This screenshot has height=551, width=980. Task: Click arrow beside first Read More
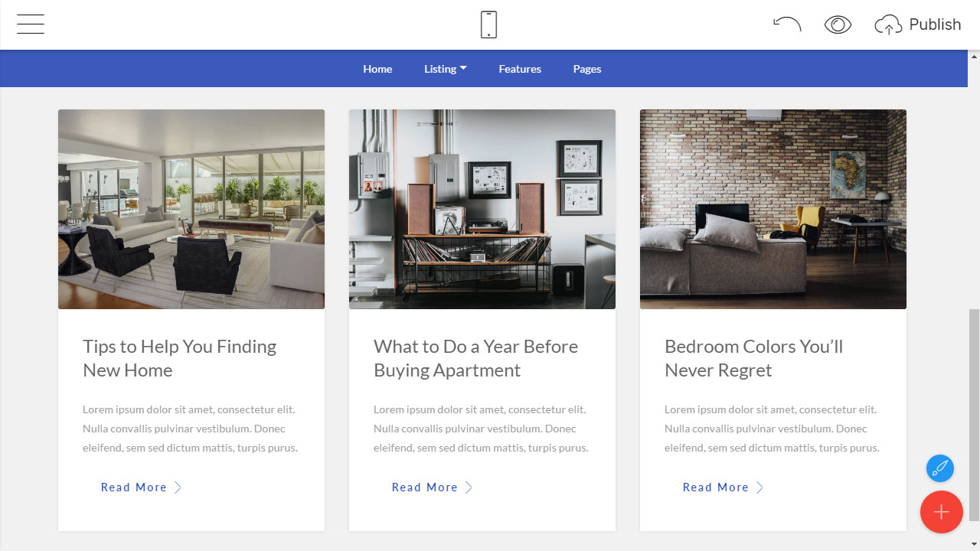(x=178, y=487)
